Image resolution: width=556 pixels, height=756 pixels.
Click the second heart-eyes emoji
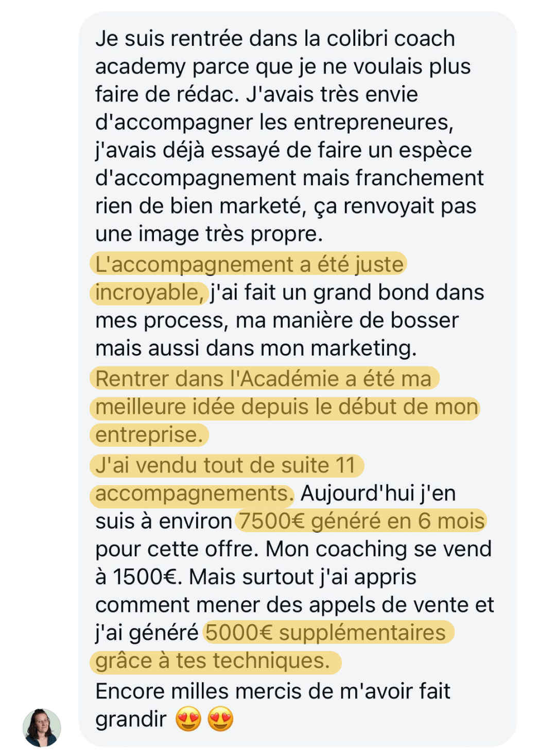(x=220, y=719)
